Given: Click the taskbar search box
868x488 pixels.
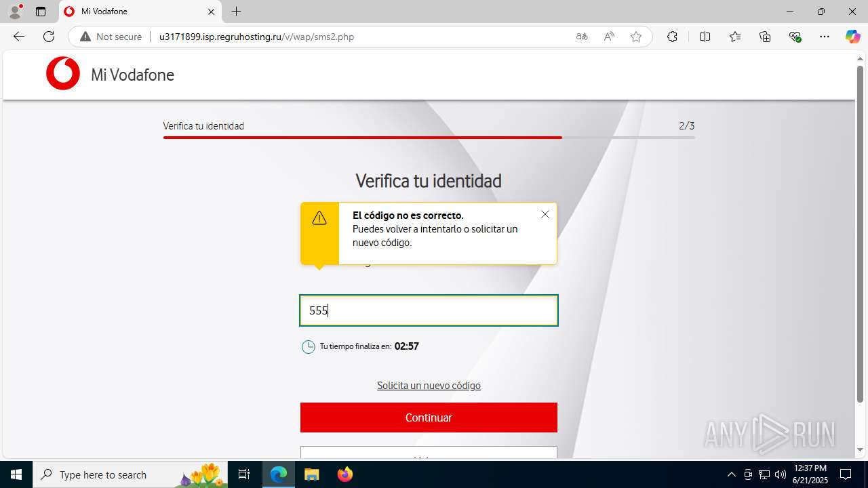Looking at the screenshot, I should point(130,474).
